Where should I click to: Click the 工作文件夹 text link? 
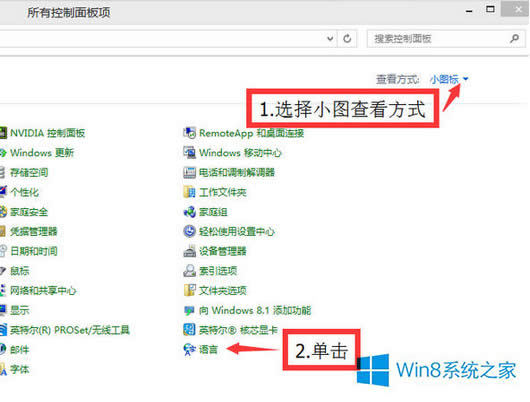[x=222, y=192]
